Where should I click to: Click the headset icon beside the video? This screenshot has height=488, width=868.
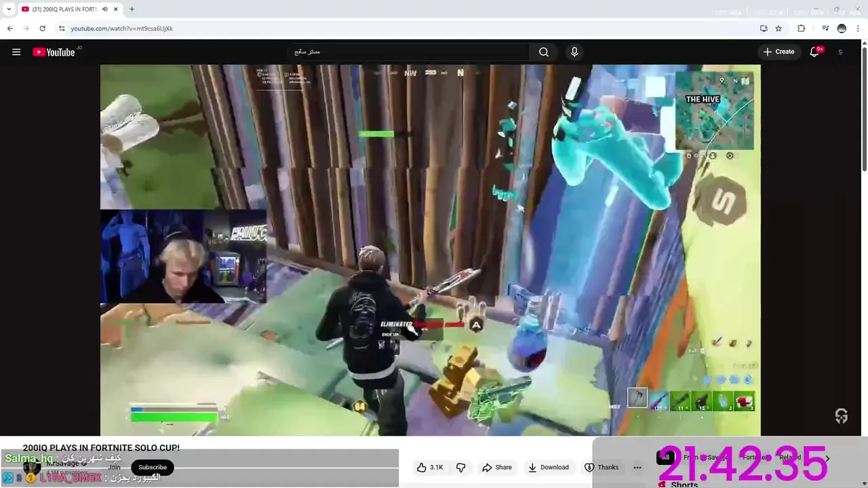842,416
